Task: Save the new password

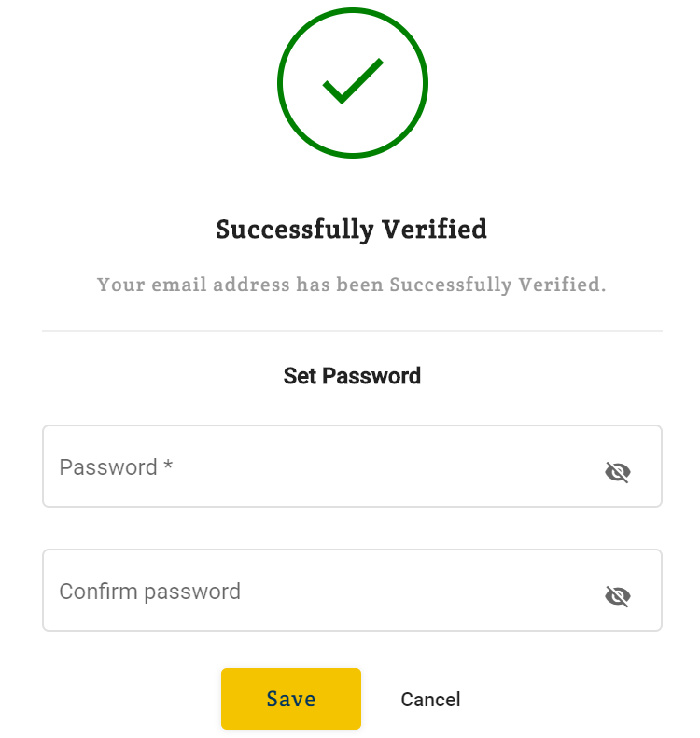Action: pos(291,699)
